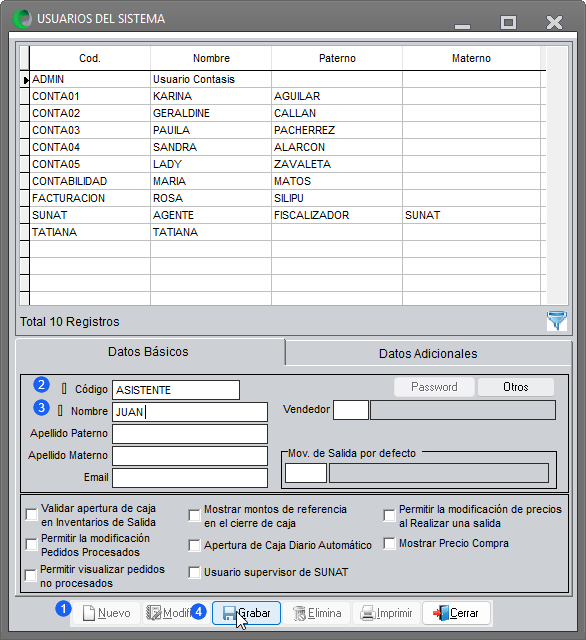Viewport: 586px width, 640px height.
Task: Check Validar apertura de caja checkbox
Action: 31,515
